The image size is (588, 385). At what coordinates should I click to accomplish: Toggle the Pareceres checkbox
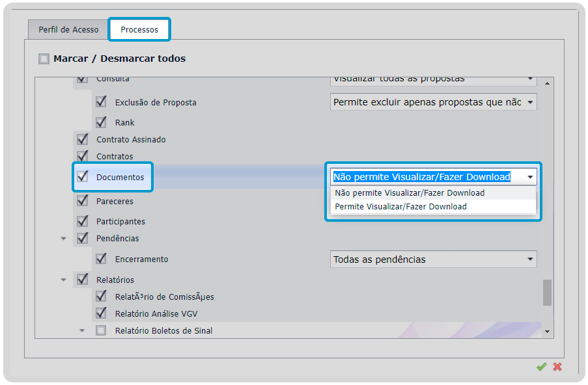83,200
